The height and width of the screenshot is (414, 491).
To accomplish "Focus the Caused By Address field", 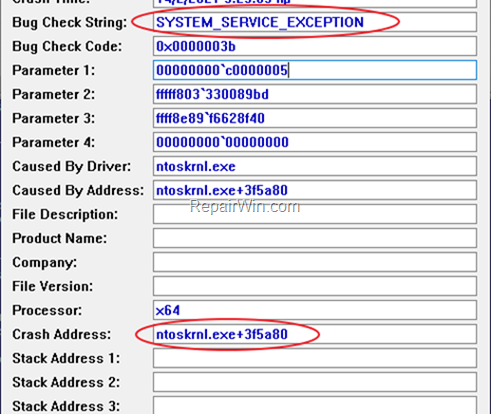I will click(315, 190).
